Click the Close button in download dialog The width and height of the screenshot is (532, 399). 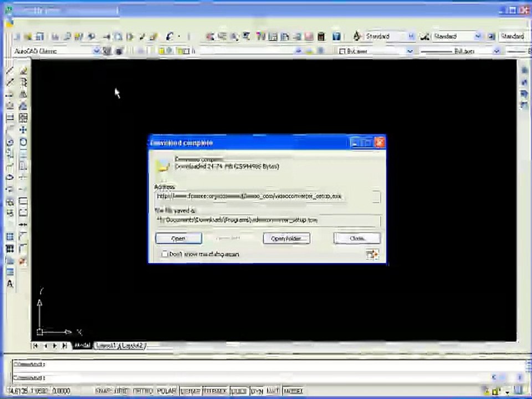tap(357, 238)
